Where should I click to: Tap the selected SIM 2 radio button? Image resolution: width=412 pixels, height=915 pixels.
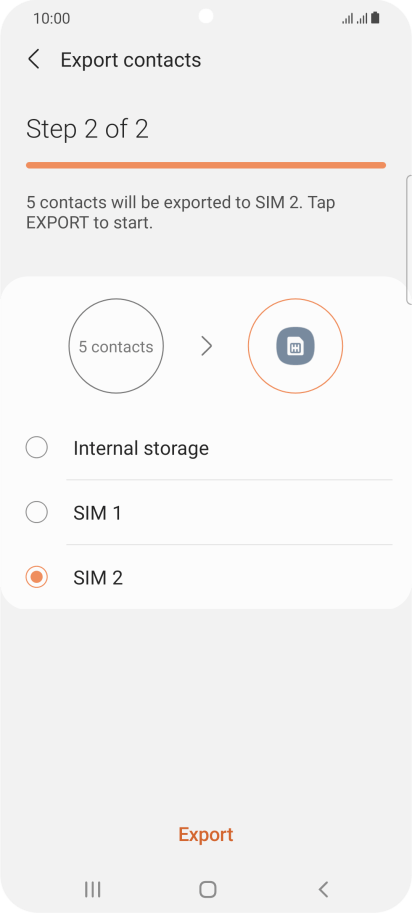click(37, 577)
